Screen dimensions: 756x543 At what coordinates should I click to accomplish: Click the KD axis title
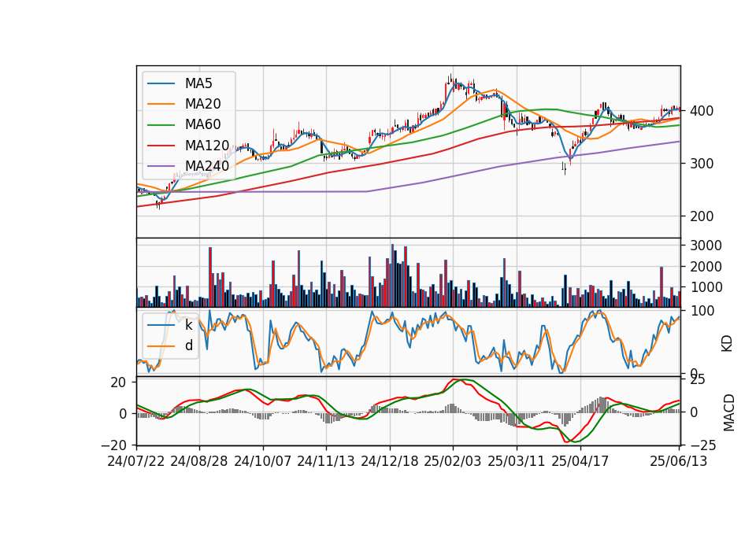[x=727, y=344]
